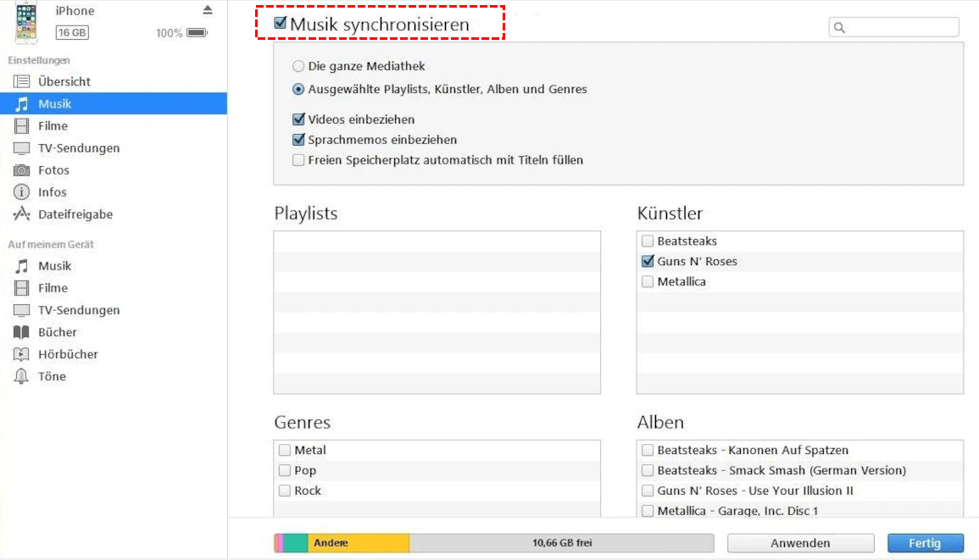Show Hörbücher on my device
Screen dimensions: 979x560
68,354
